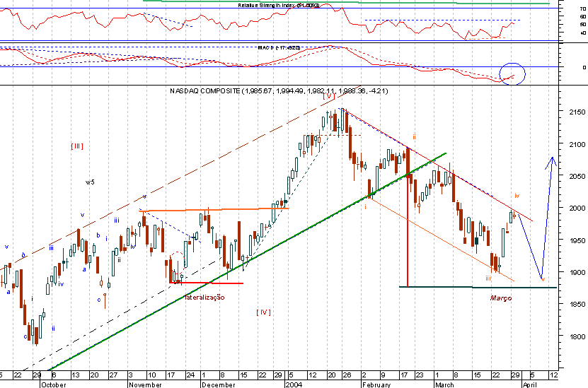
Task: Click the date label 27 on time axis
Action: tap(113, 375)
